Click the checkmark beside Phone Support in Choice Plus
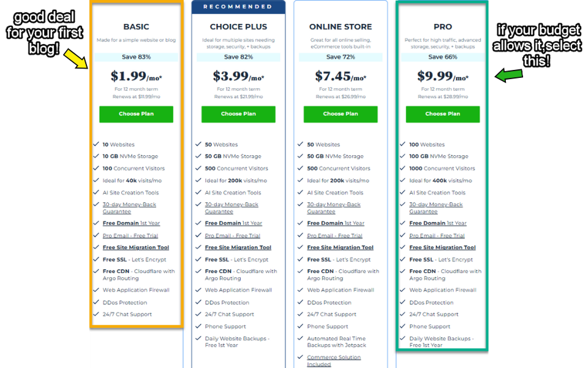This screenshot has width=588, height=368. pos(198,326)
